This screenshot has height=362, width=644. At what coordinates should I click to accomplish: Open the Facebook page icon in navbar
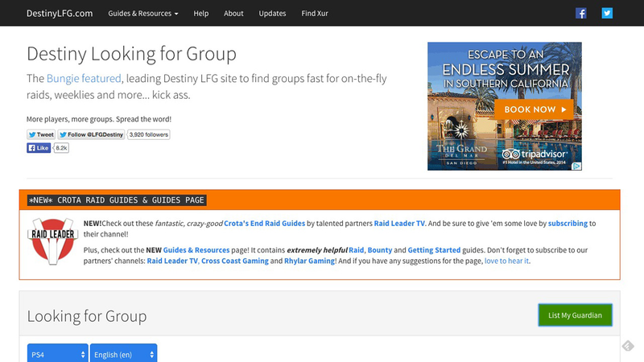[x=580, y=13]
